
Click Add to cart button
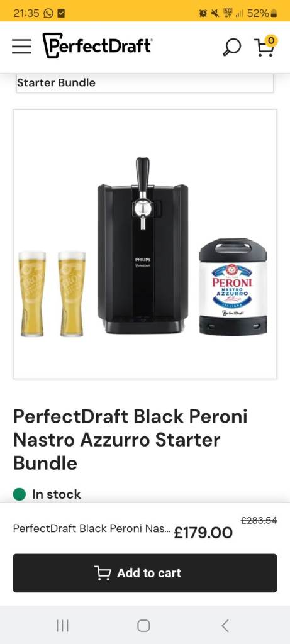click(x=145, y=573)
